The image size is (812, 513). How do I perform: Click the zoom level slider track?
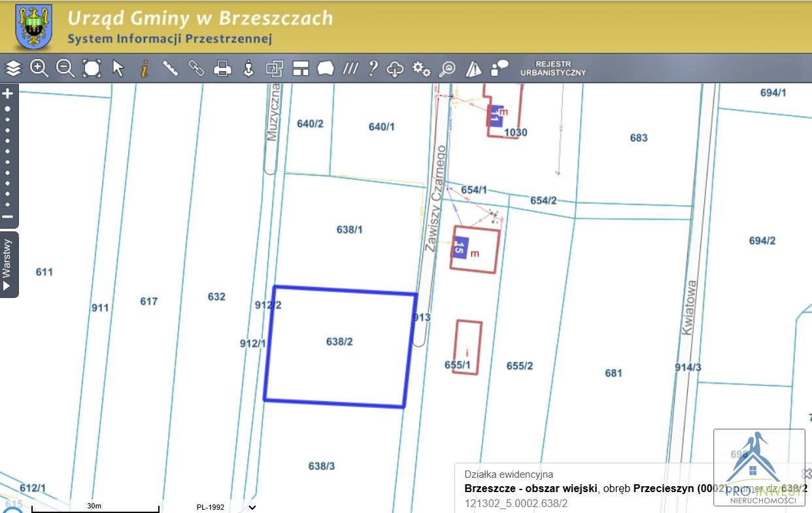[8, 156]
